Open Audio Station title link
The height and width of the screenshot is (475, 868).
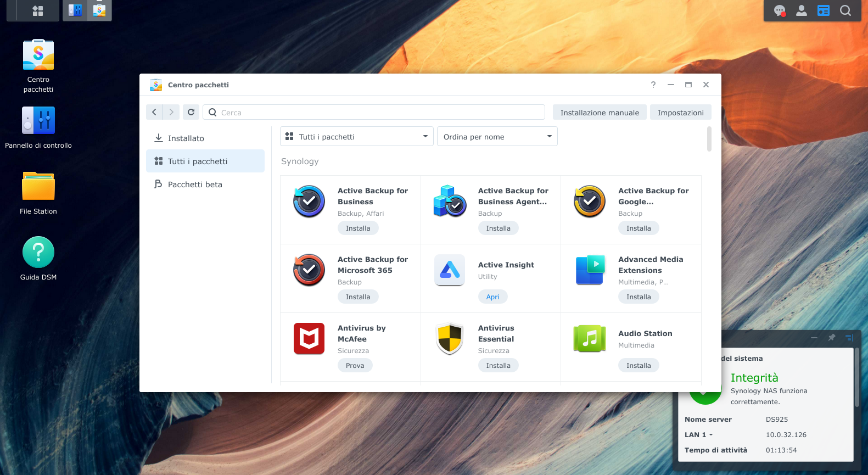coord(645,333)
